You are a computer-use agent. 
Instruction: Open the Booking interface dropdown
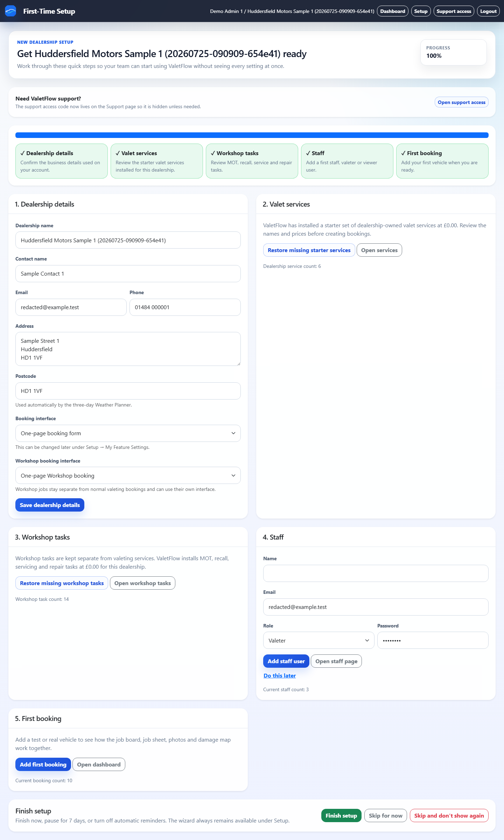(x=128, y=433)
